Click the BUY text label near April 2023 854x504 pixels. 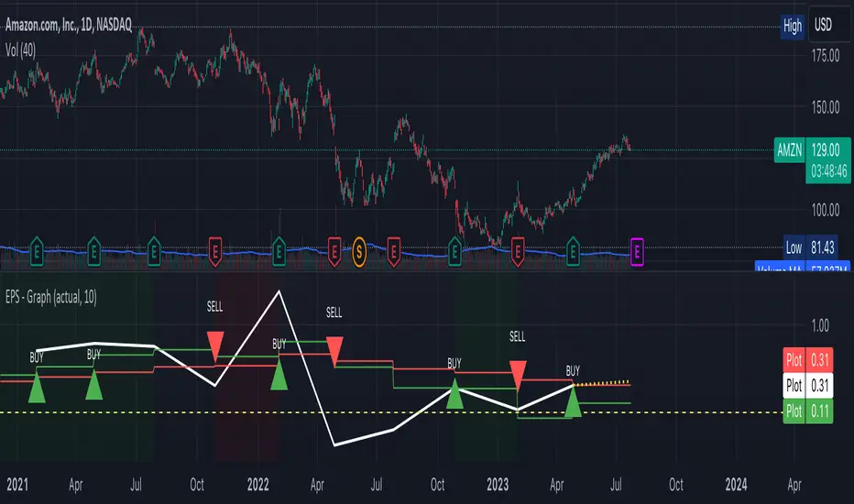[573, 371]
